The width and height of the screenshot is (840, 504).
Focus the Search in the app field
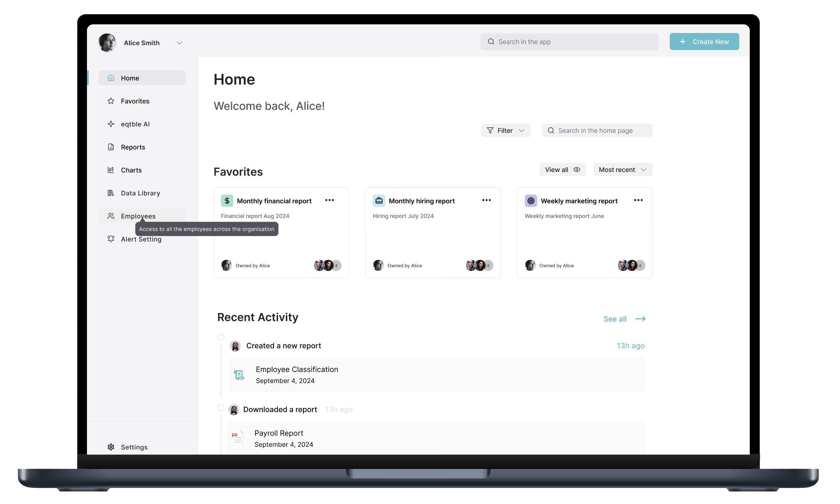pyautogui.click(x=569, y=41)
